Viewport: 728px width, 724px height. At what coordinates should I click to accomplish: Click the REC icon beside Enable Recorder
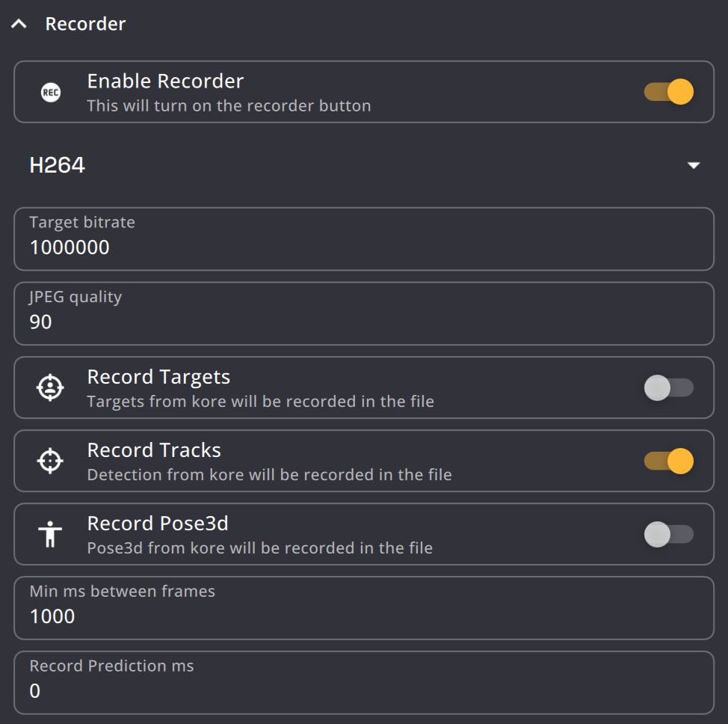[51, 93]
